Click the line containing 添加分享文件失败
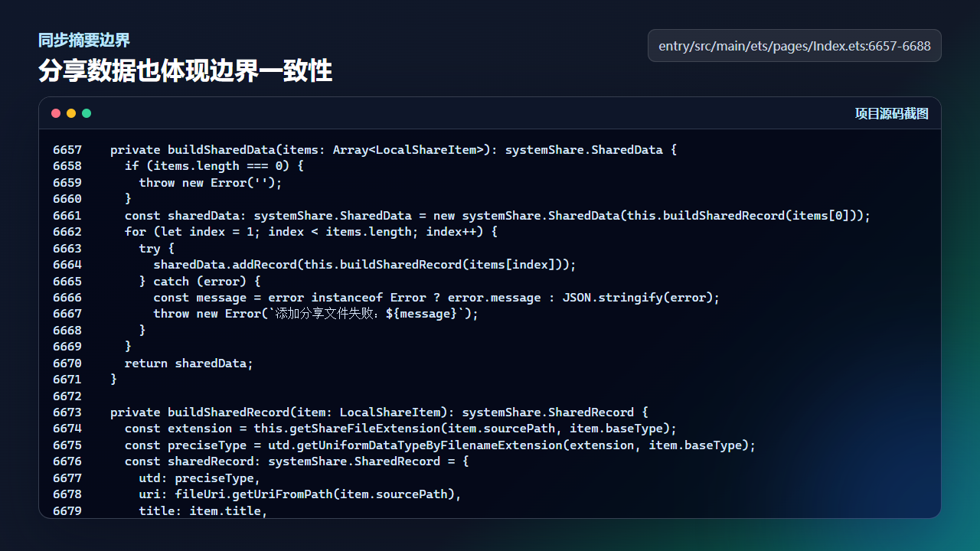Screen dimensions: 980x551 click(x=315, y=314)
